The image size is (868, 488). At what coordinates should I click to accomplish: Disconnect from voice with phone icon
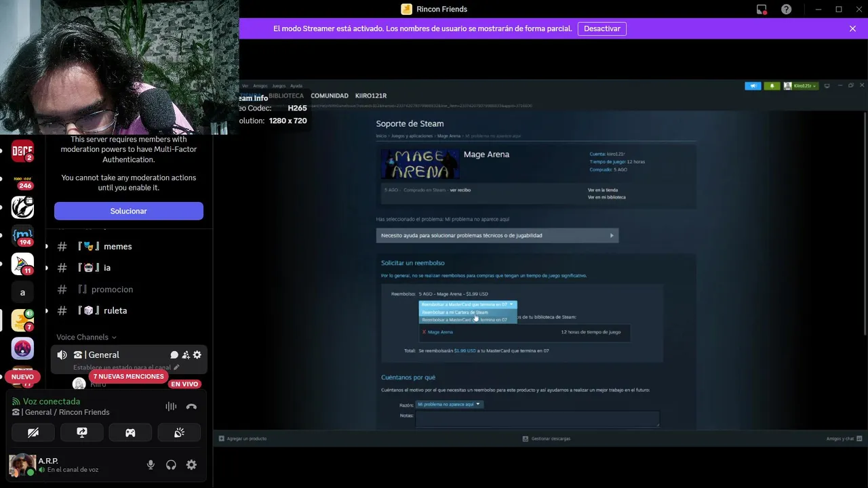click(191, 407)
